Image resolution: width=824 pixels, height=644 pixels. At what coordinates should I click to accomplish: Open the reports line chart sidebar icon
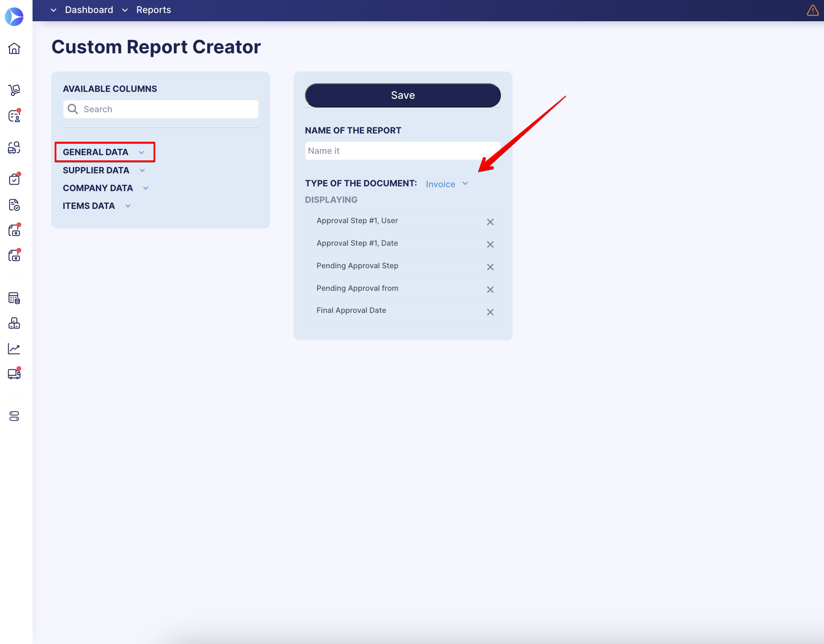coord(14,348)
